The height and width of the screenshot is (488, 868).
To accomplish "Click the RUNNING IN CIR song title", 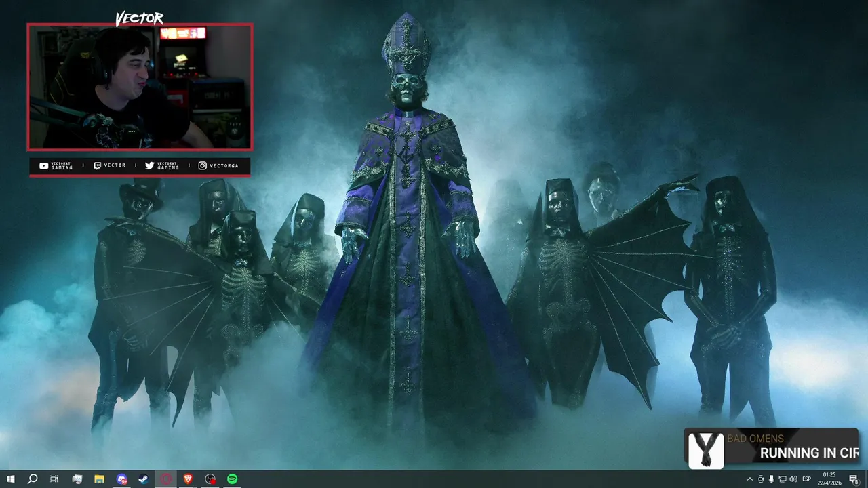I will [x=809, y=453].
